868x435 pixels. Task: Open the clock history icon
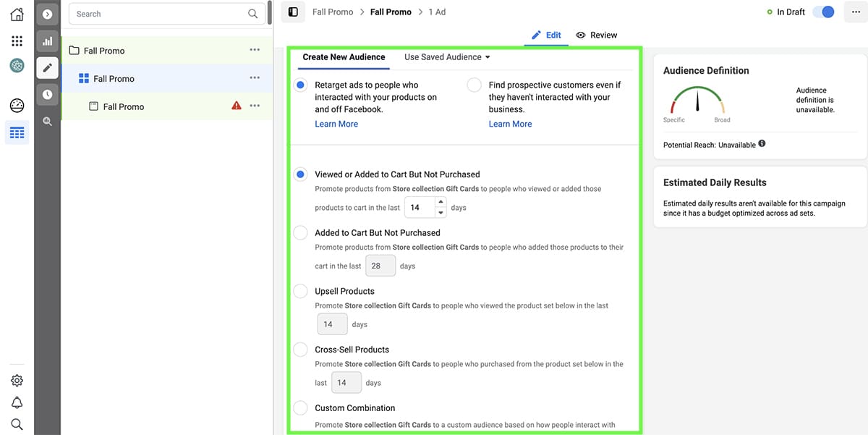[47, 94]
